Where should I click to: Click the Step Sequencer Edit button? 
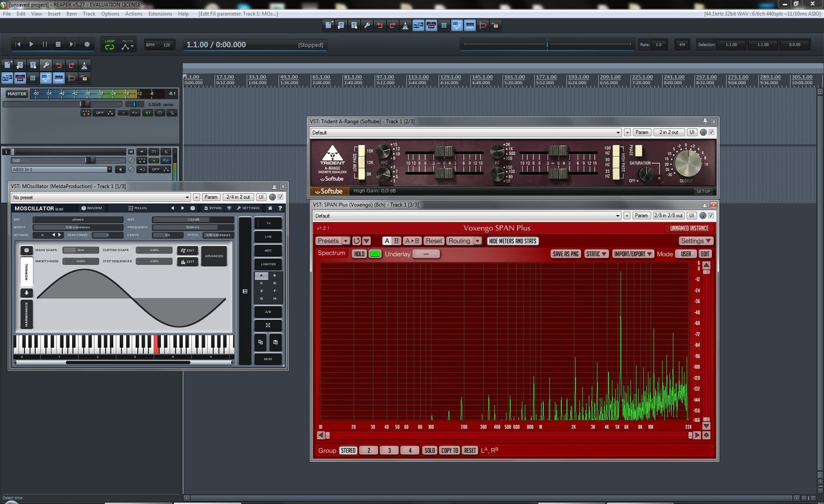187,262
